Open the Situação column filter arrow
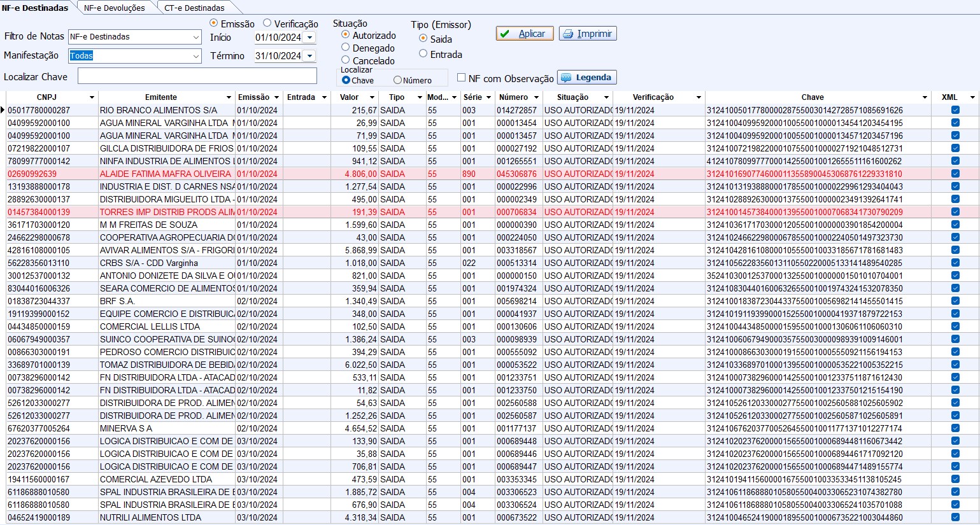The height and width of the screenshot is (525, 980). [x=606, y=97]
